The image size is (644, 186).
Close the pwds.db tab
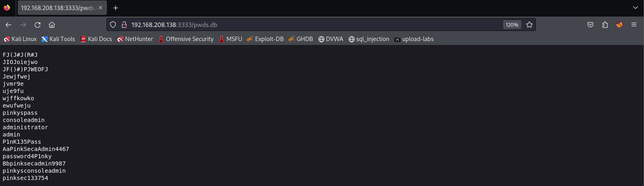click(x=100, y=8)
